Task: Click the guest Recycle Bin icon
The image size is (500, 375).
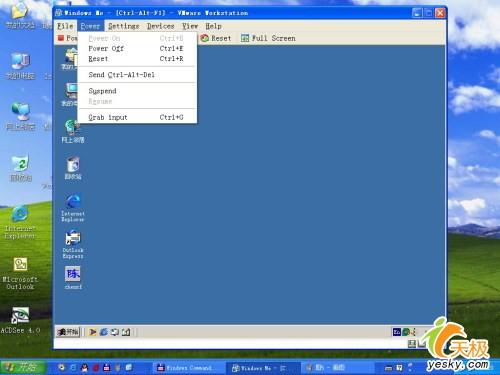Action: click(73, 168)
